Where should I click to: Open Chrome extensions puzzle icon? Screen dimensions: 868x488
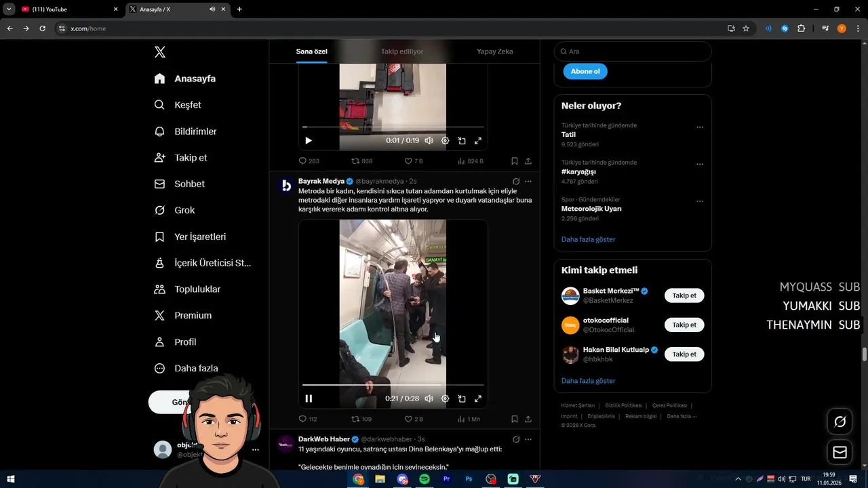[x=802, y=28]
